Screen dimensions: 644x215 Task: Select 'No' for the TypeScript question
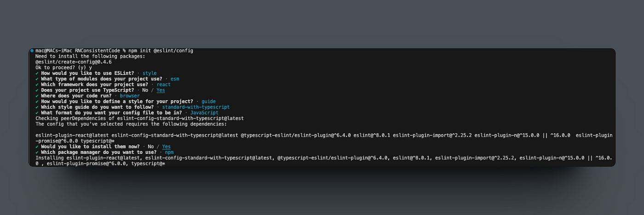pos(145,90)
